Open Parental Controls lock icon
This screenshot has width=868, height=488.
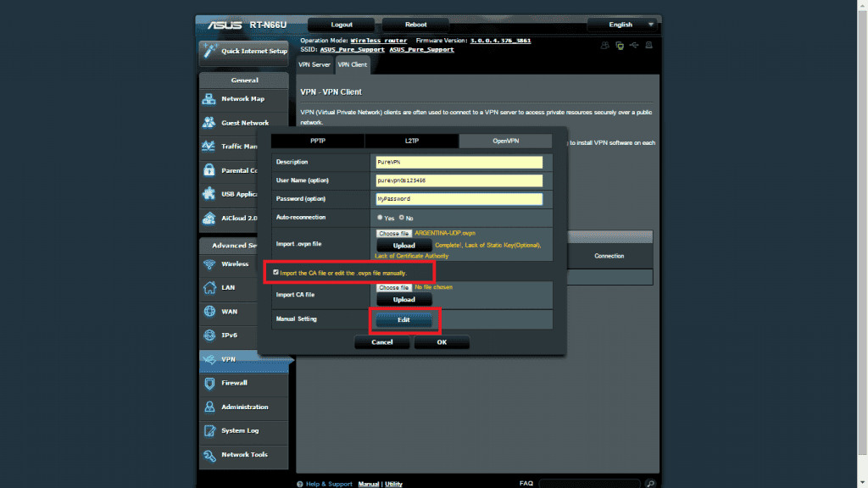[209, 170]
